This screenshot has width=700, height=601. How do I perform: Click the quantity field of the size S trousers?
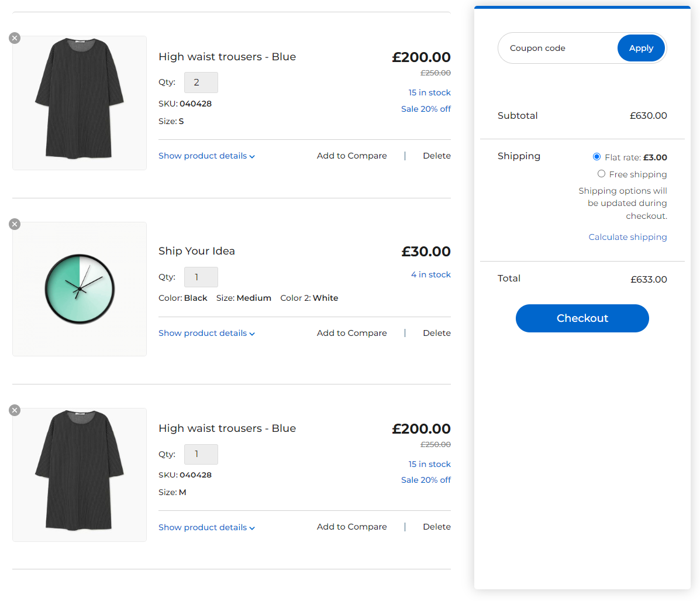point(201,83)
